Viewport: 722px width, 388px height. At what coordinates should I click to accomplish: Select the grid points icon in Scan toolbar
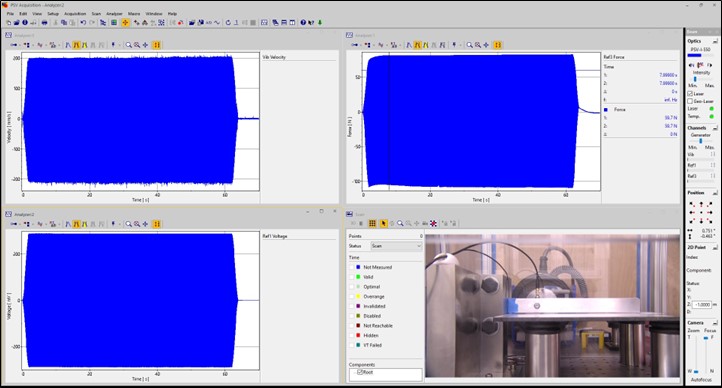pos(372,223)
